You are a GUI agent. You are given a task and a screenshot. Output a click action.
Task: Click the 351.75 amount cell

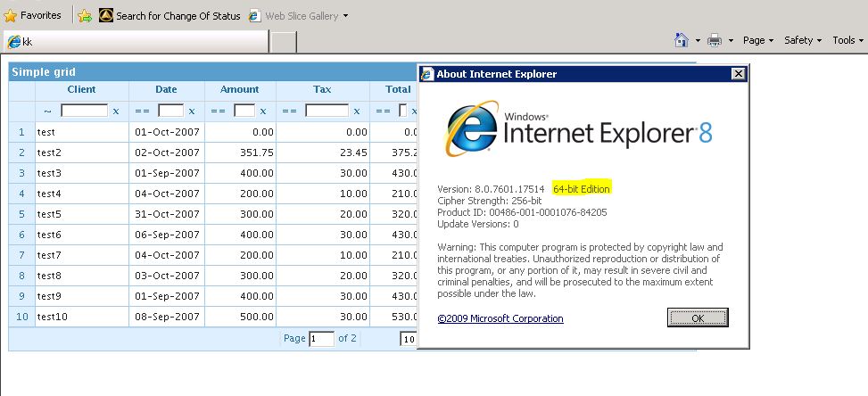pos(241,153)
